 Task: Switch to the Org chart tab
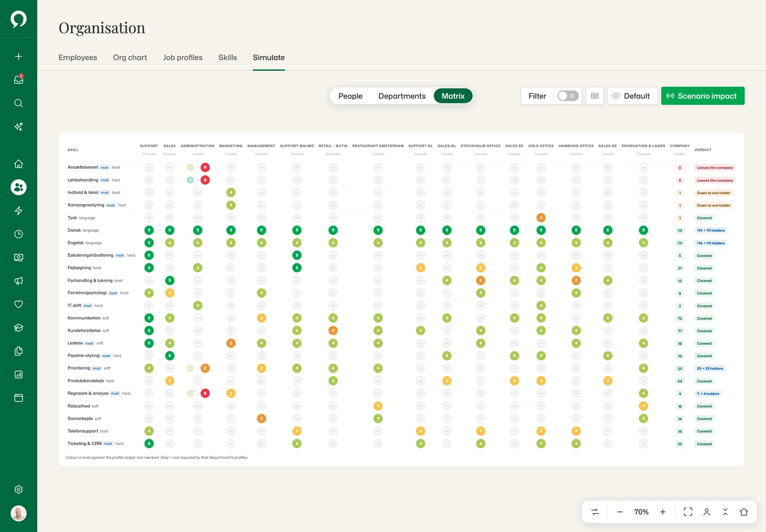(x=130, y=57)
